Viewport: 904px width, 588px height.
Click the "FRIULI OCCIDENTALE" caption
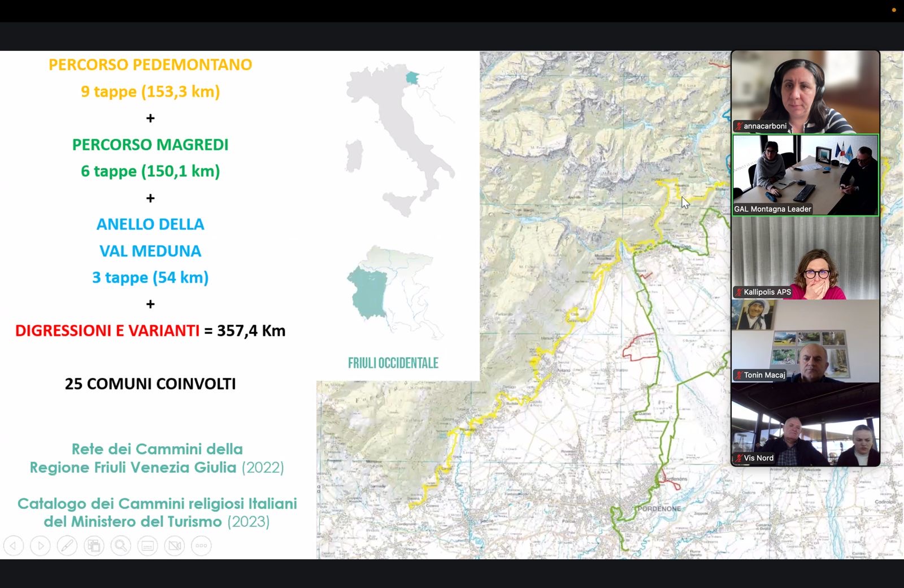point(393,363)
